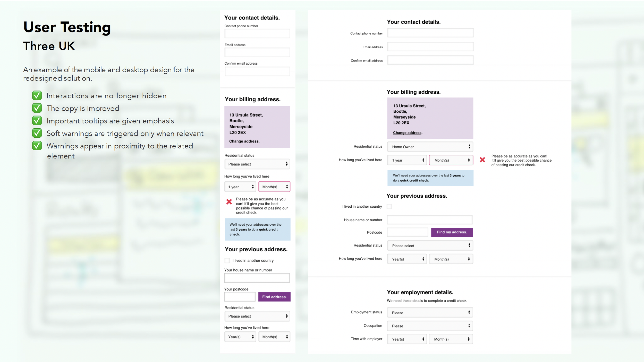Click red X error icon in mobile form
The height and width of the screenshot is (362, 644).
click(229, 202)
